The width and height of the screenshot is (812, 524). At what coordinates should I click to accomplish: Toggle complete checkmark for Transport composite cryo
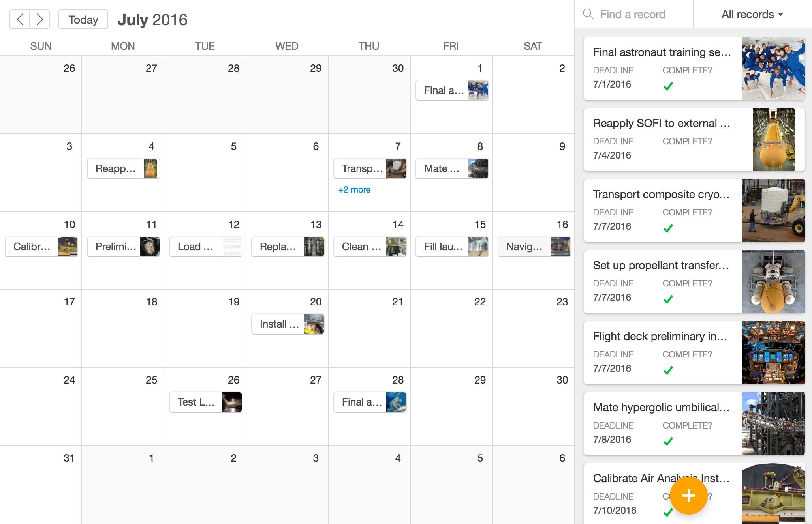click(668, 227)
